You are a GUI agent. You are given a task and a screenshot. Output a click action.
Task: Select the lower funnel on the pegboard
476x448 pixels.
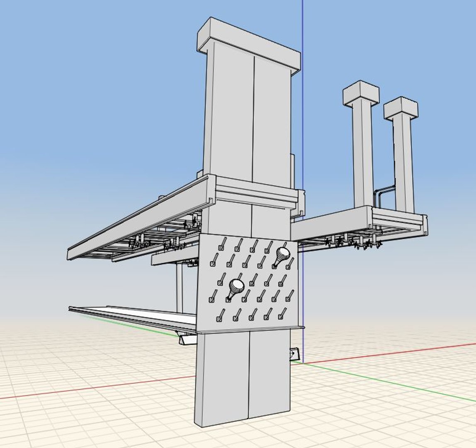tap(235, 289)
